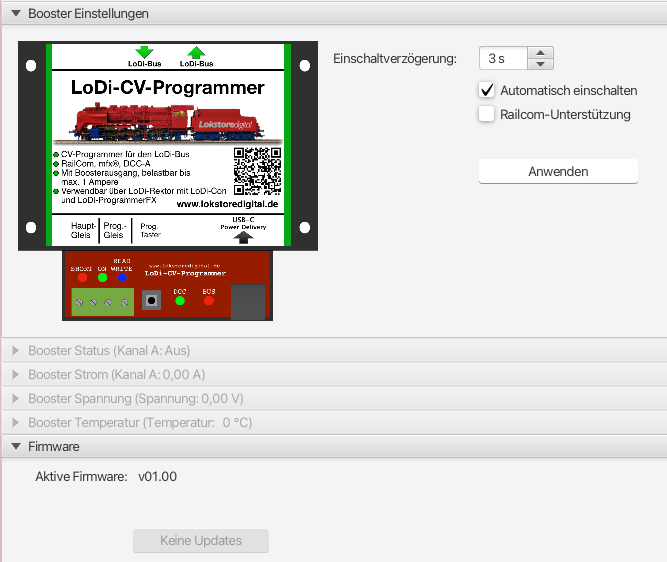Click the Prog. Taster push button

151,300
